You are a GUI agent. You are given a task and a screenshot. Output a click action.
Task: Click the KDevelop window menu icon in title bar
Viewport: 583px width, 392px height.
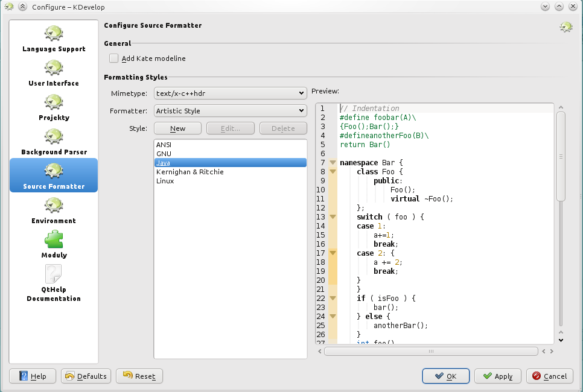(x=9, y=7)
